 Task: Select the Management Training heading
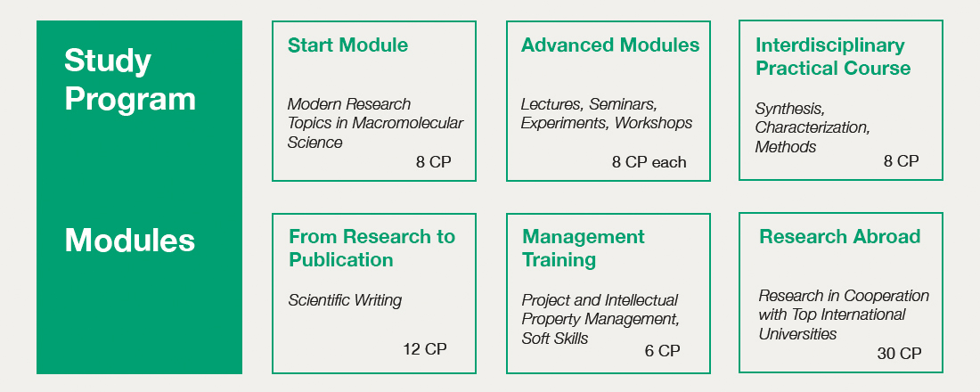coord(584,248)
